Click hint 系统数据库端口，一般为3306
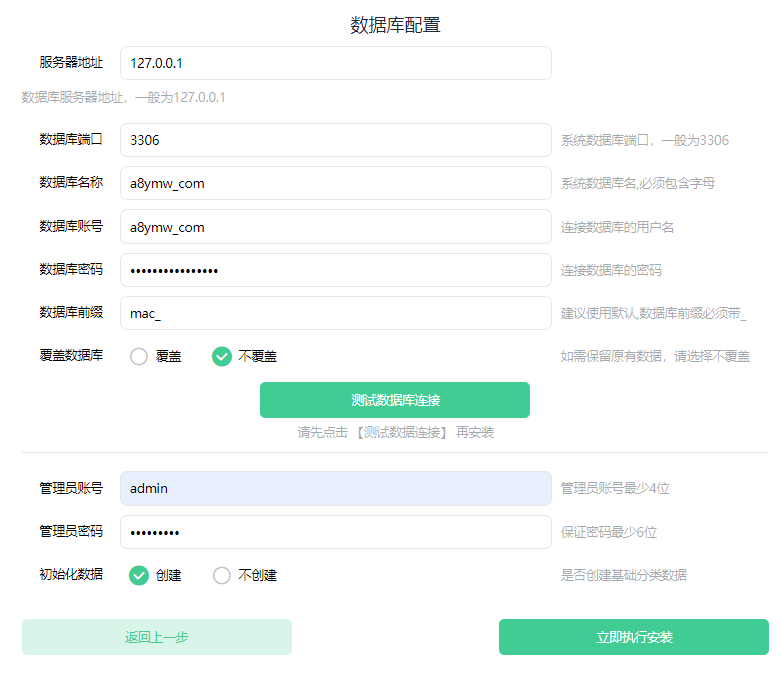This screenshot has height=673, width=781. click(645, 140)
